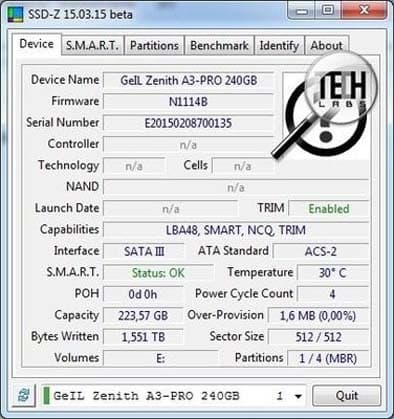Image resolution: width=394 pixels, height=419 pixels.
Task: Switch to the S.M.A.R.T. tab
Action: (92, 46)
